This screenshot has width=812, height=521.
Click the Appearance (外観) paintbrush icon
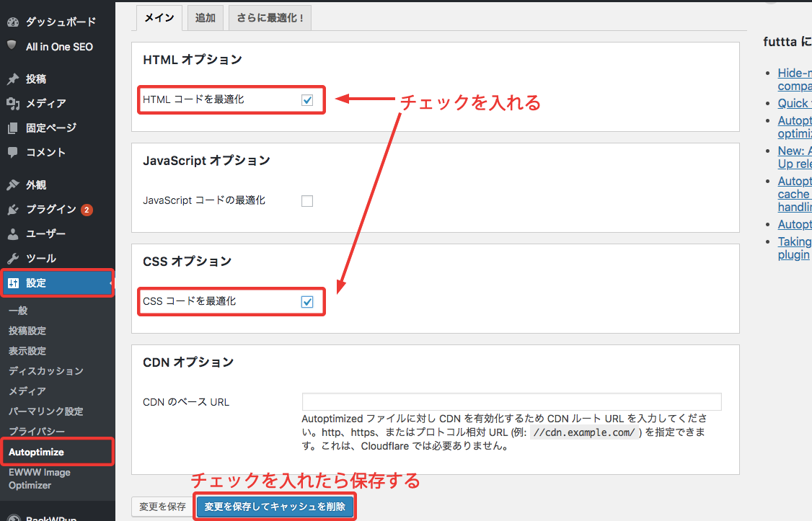coord(12,185)
